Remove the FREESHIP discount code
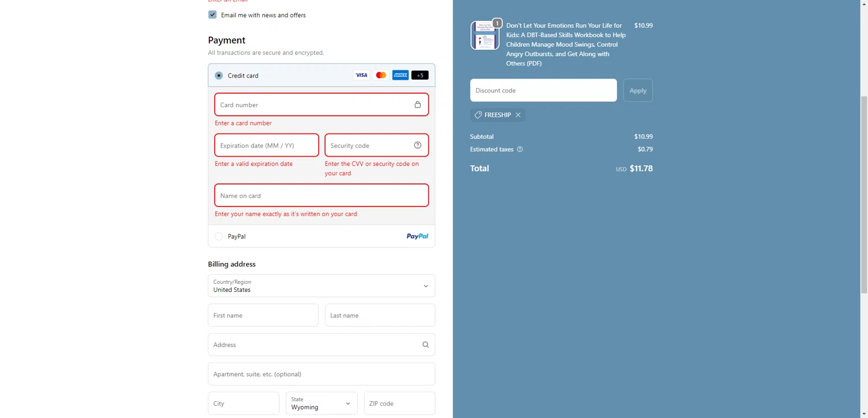This screenshot has height=418, width=868. (518, 115)
